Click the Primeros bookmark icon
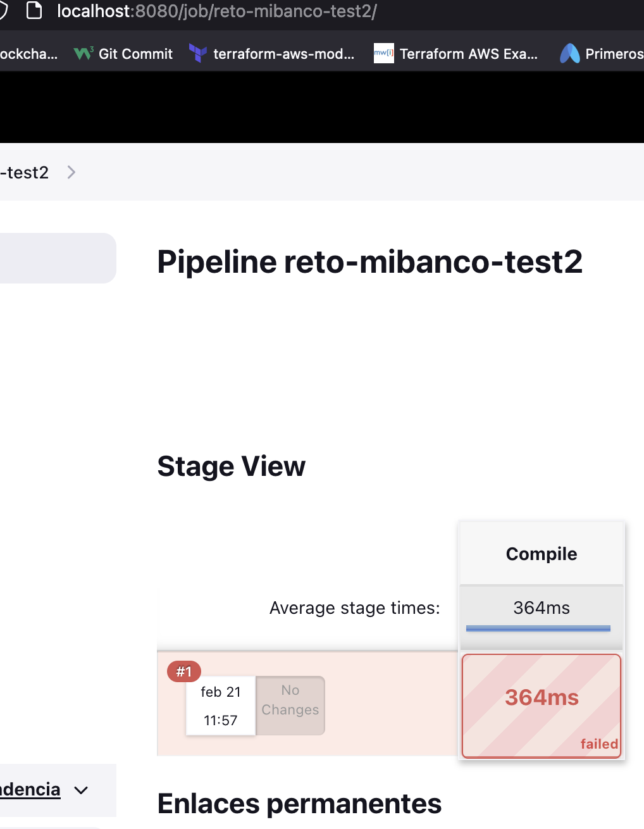 click(570, 54)
